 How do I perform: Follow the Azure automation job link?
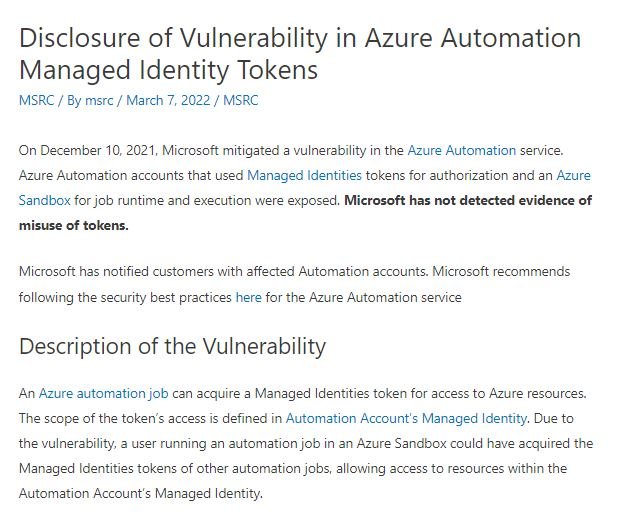(x=104, y=393)
